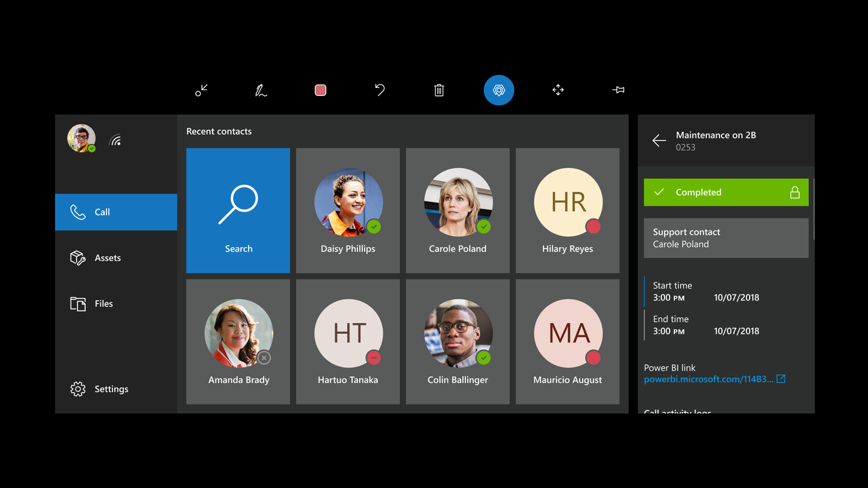Select the highlighted arrow placement tool
This screenshot has width=868, height=488.
point(499,90)
